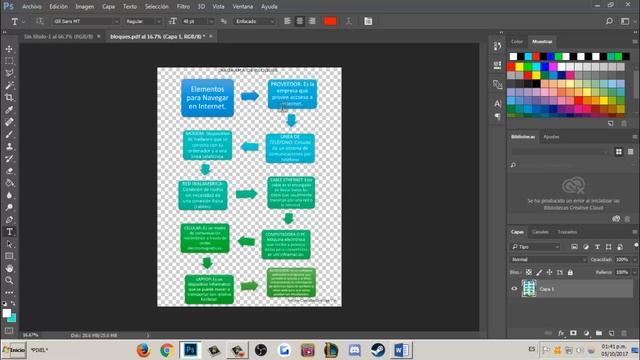Open the Archivo menu
Image resolution: width=640 pixels, height=360 pixels.
click(32, 7)
